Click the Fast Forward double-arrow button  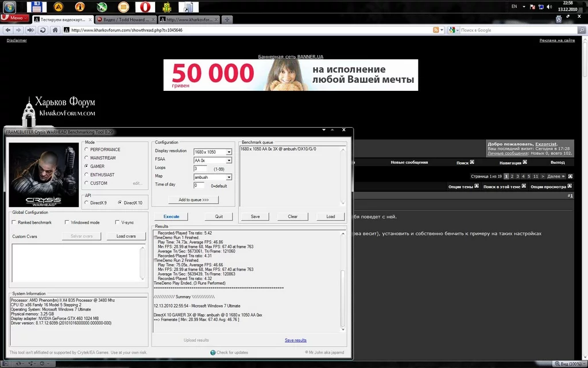coord(31,30)
